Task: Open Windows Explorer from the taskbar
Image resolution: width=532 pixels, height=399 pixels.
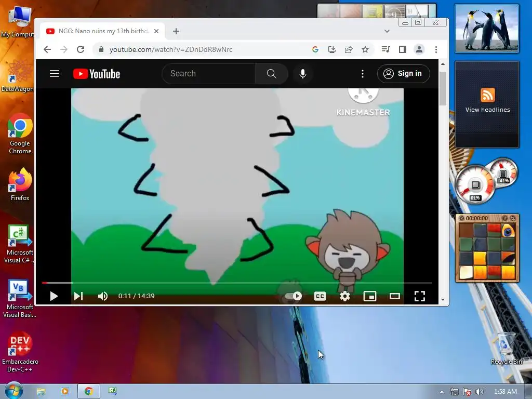Action: point(41,392)
